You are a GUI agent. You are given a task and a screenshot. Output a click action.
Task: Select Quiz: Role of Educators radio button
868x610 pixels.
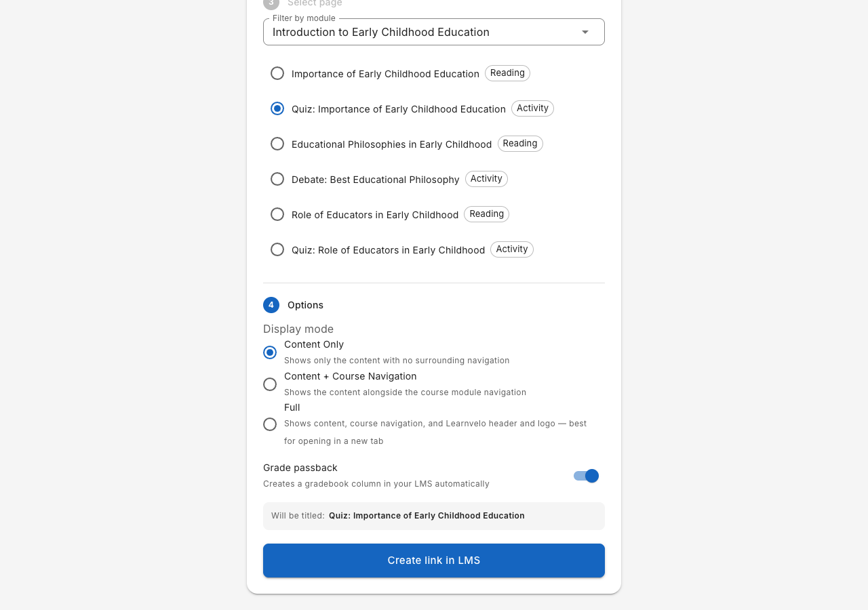click(x=277, y=249)
